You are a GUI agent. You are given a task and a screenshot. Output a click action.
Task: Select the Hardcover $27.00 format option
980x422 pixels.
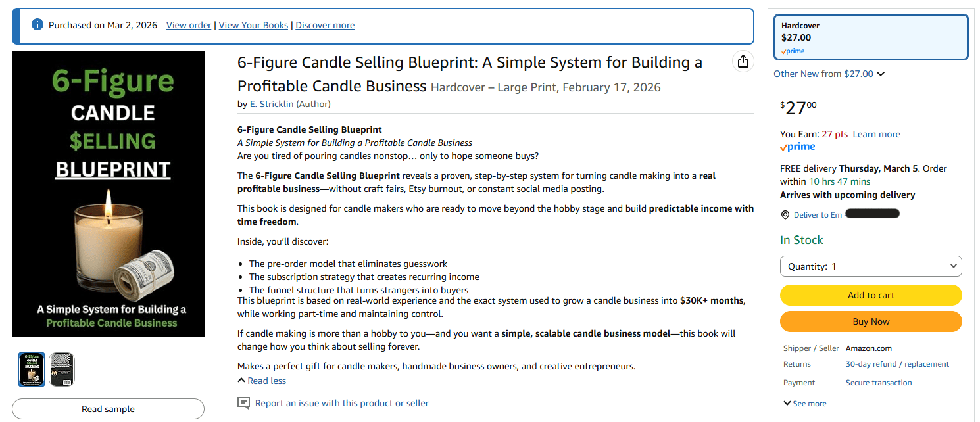click(871, 37)
